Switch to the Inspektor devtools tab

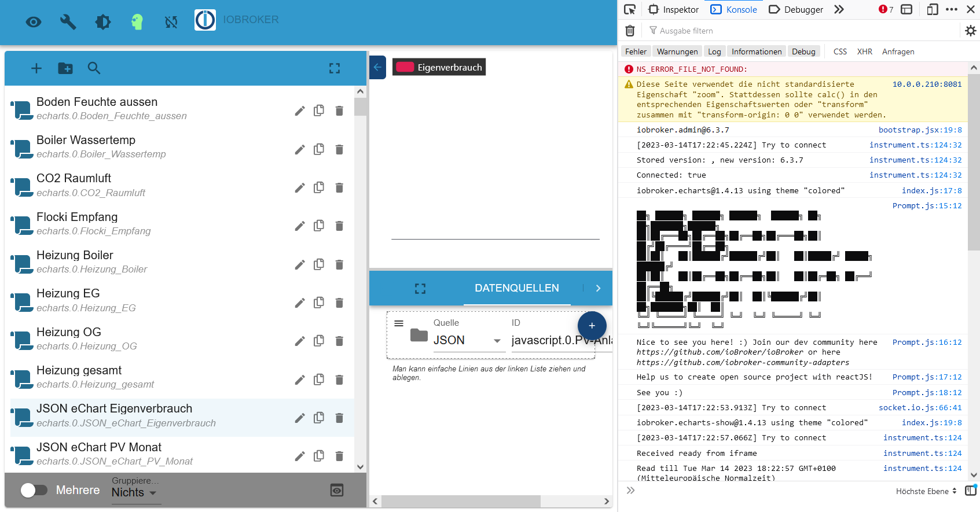tap(673, 9)
